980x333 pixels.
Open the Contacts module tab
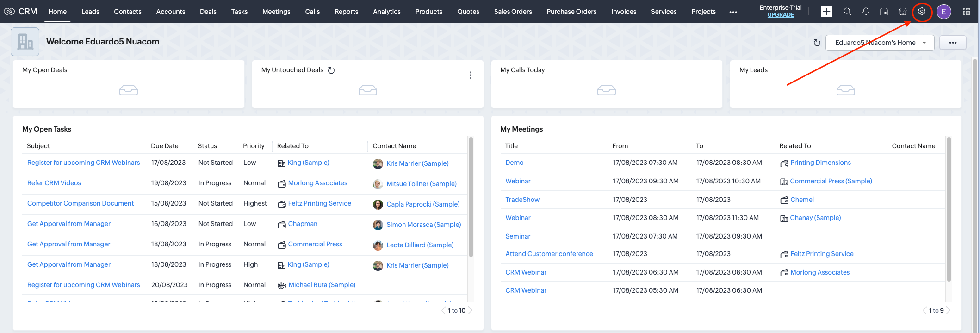tap(128, 12)
